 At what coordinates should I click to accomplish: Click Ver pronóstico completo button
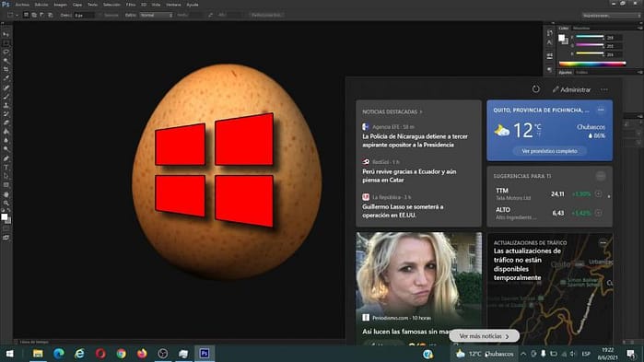click(x=549, y=151)
